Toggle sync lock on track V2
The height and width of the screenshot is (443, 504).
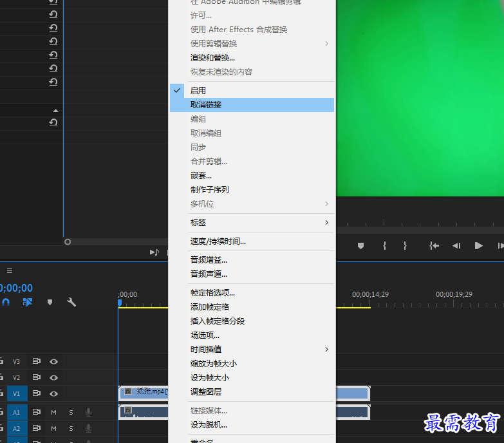[36, 377]
